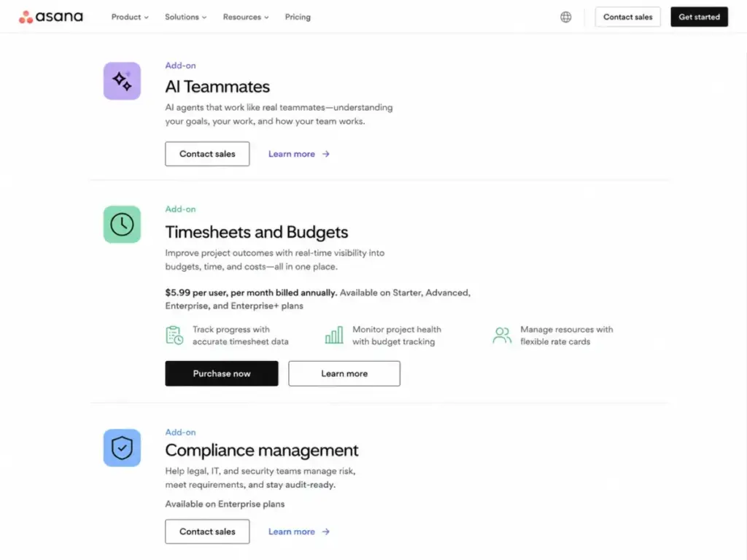Expand the Product menu

130,17
